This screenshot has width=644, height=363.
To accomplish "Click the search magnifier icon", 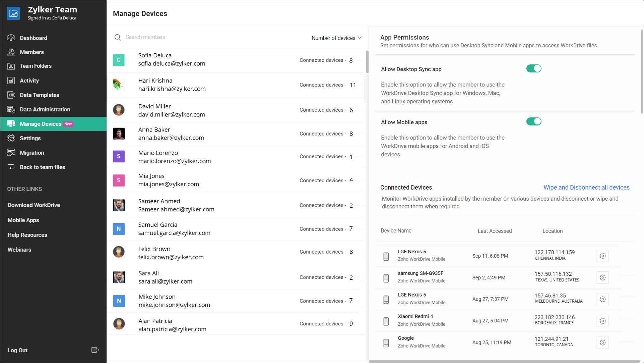I will [x=118, y=37].
